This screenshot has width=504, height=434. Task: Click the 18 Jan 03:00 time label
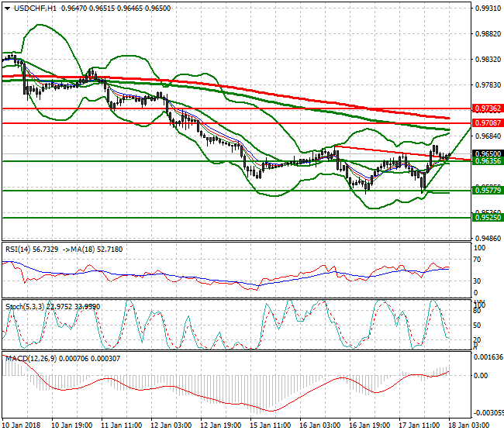click(469, 425)
